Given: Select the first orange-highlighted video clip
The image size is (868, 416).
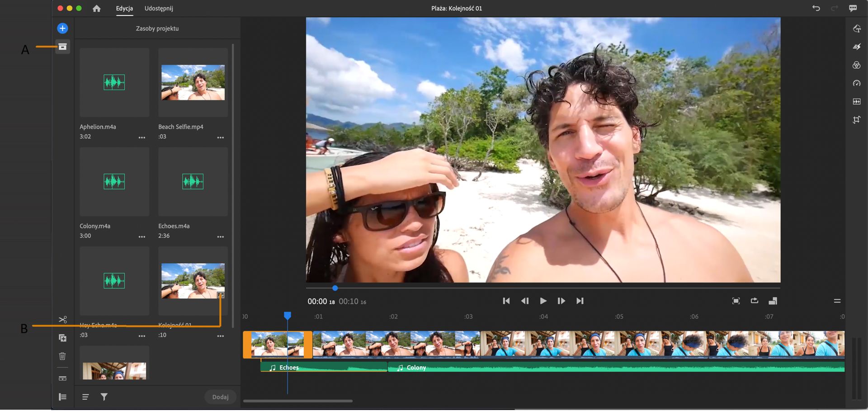Looking at the screenshot, I should (x=278, y=345).
